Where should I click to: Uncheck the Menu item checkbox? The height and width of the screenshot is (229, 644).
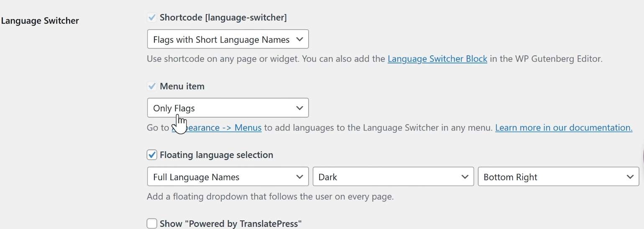152,86
